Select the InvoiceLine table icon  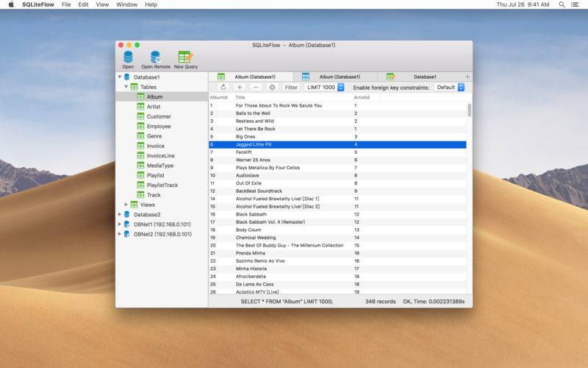pos(140,155)
